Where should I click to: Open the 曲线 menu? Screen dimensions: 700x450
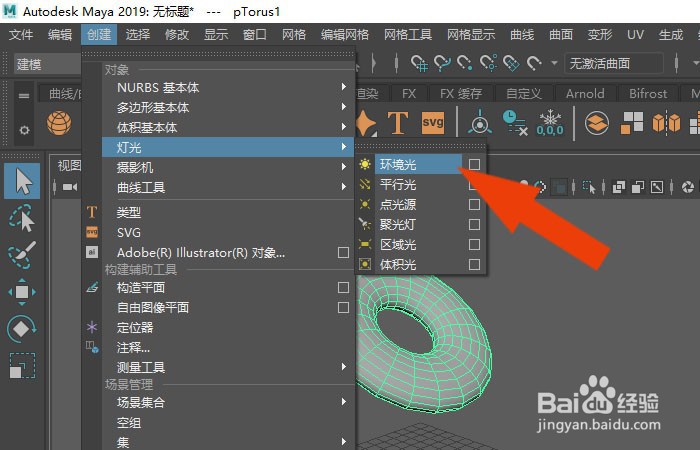(522, 34)
